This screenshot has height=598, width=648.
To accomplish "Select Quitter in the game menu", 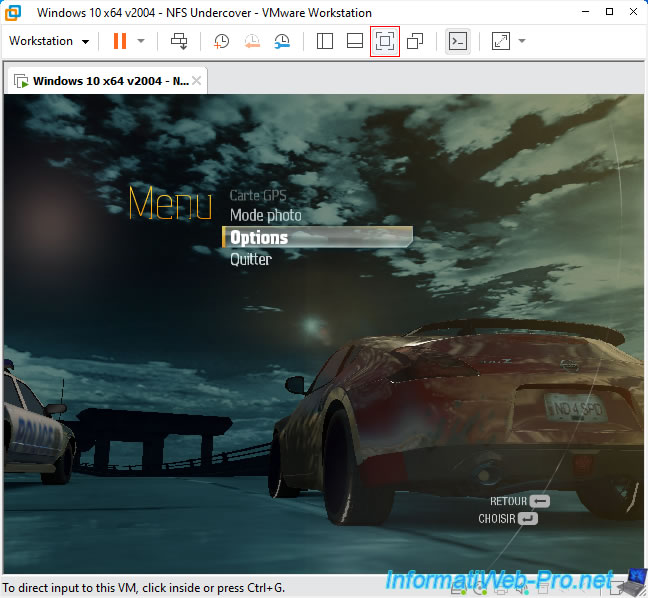I will pos(251,259).
